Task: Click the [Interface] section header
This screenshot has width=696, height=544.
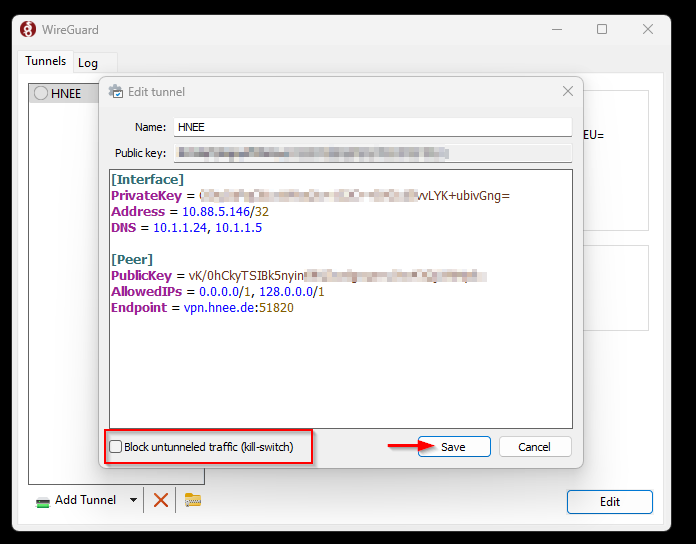Action: 147,179
